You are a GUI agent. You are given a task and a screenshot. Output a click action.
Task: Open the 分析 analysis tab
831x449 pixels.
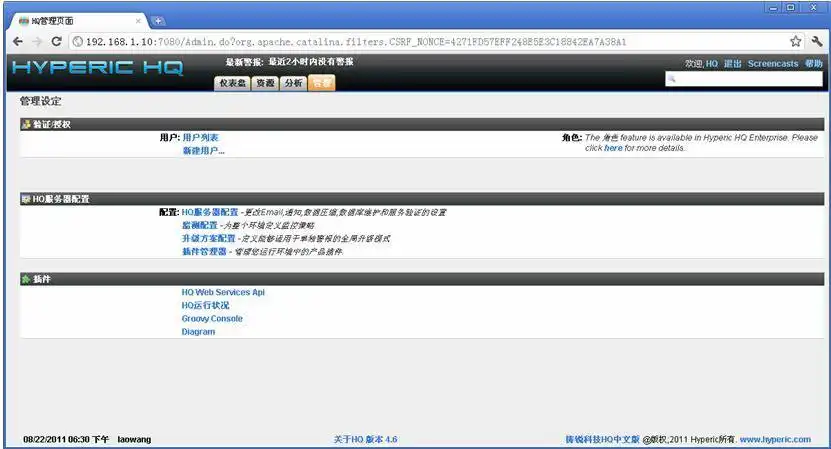point(293,83)
